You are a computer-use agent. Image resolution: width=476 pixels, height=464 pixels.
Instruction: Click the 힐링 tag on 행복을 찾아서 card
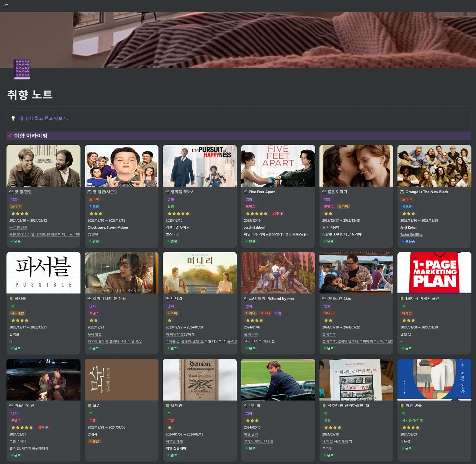[171, 206]
